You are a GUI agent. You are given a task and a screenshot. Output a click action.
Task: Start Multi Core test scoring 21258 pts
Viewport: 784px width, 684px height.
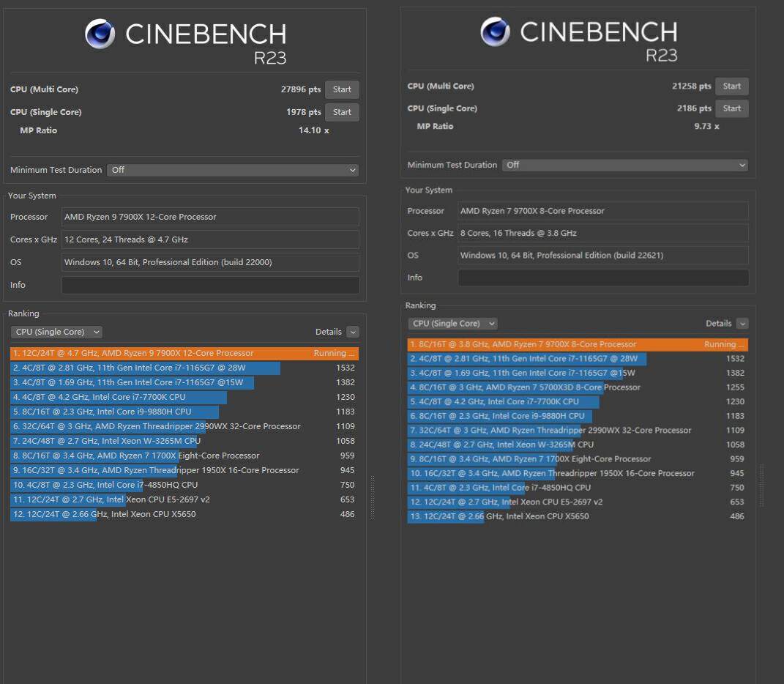pos(731,86)
